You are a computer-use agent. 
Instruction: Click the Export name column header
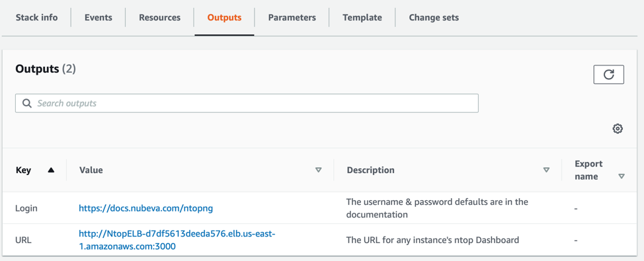coord(588,170)
